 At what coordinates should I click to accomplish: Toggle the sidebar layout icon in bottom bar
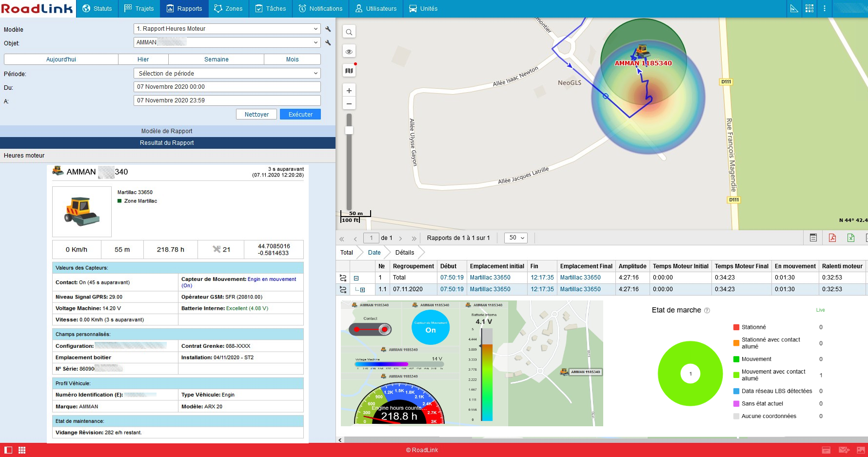pyautogui.click(x=8, y=450)
